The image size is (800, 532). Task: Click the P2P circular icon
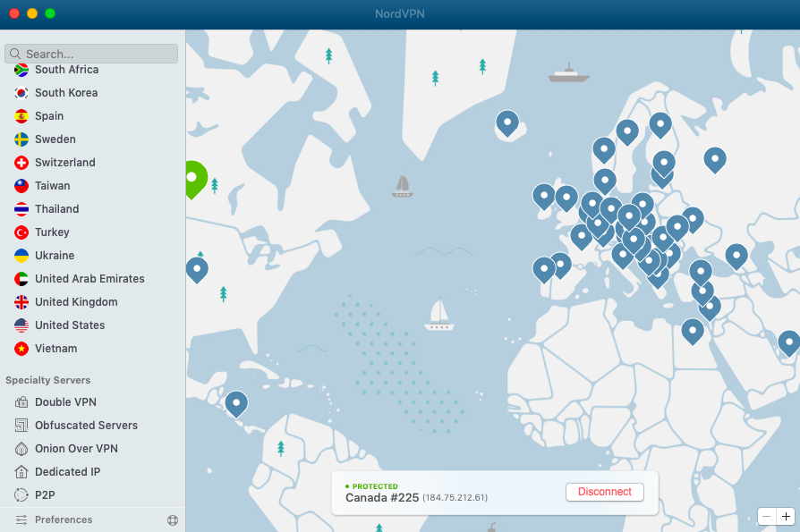click(21, 494)
